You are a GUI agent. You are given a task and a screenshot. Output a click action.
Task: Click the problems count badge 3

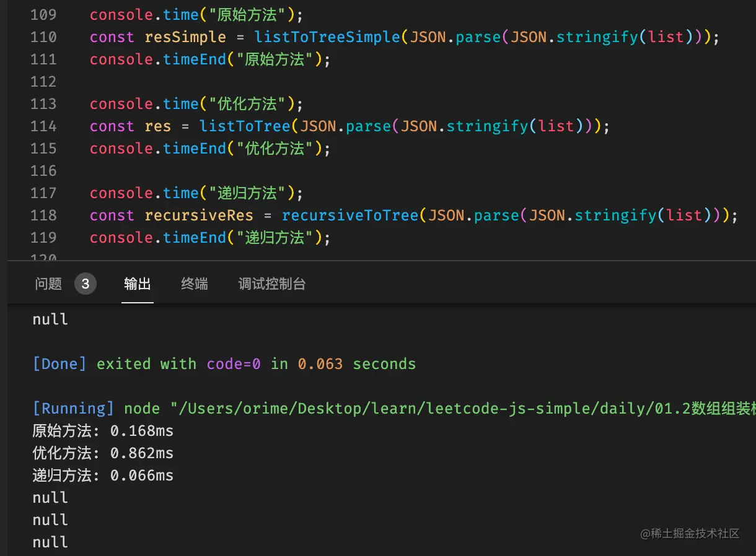[x=86, y=284]
